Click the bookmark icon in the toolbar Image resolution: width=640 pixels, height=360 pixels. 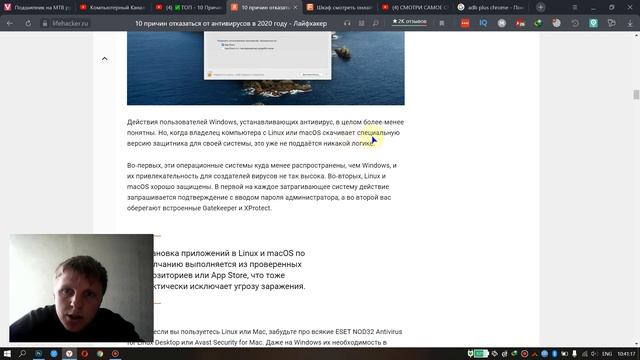point(442,24)
